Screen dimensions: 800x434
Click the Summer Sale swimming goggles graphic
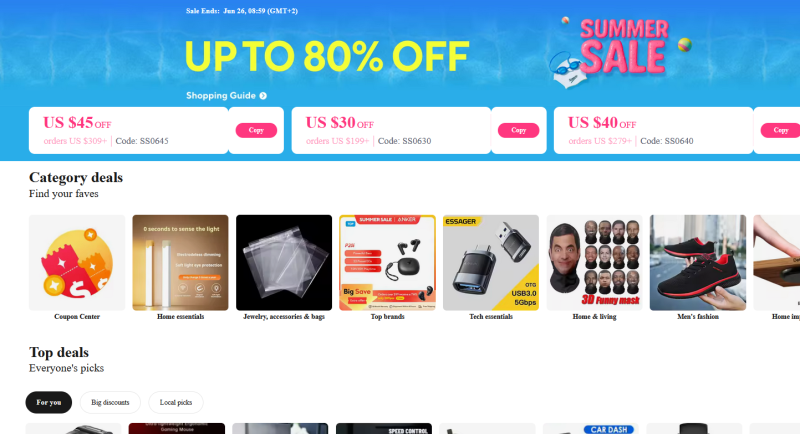[x=565, y=70]
